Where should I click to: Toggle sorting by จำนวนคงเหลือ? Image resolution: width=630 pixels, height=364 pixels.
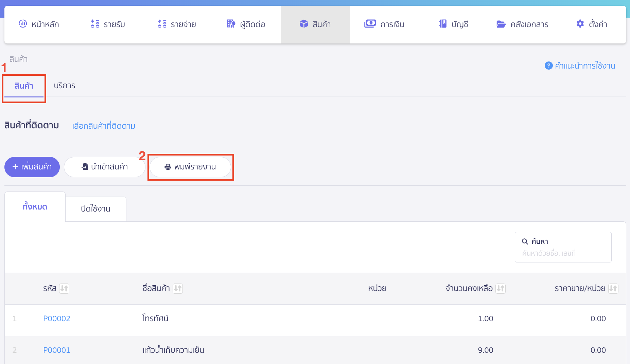[x=500, y=288]
